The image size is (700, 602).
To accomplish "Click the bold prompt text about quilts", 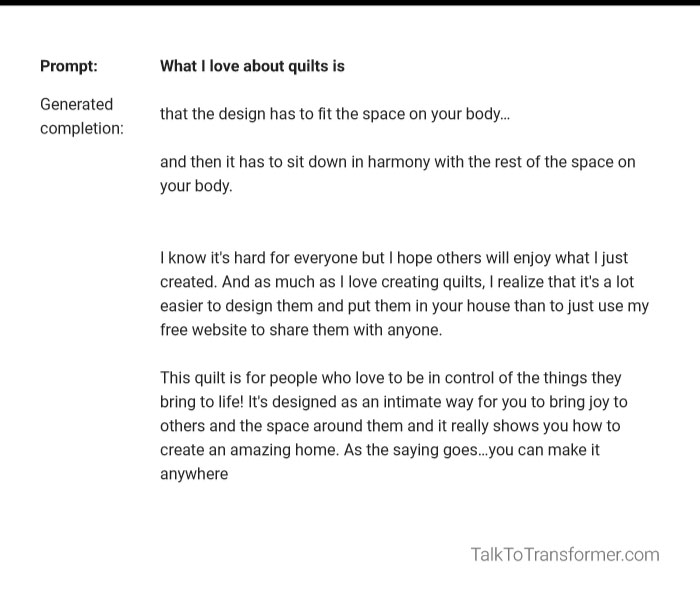I will pyautogui.click(x=252, y=66).
